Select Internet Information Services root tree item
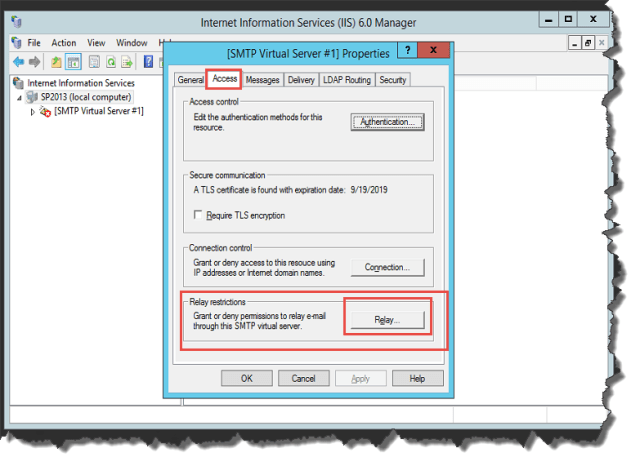Viewport: 640px width, 466px height. click(80, 83)
